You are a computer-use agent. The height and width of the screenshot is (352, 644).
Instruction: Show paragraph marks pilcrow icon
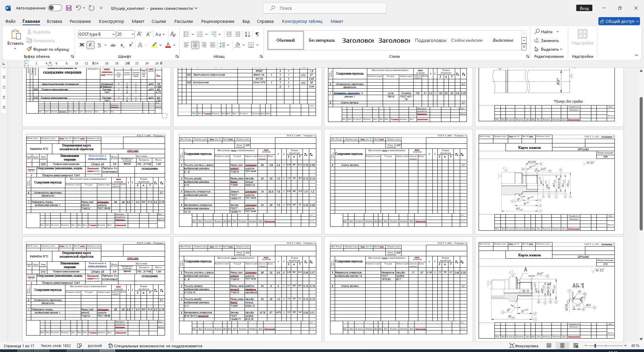(257, 34)
